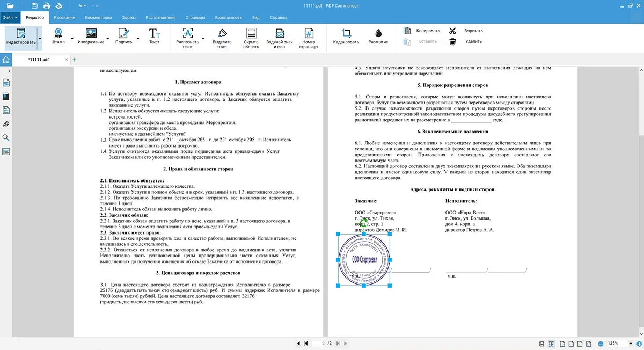Screen dimensions: 644x350
Task: Insert page numbers with Номер страницы
Action: (x=309, y=38)
